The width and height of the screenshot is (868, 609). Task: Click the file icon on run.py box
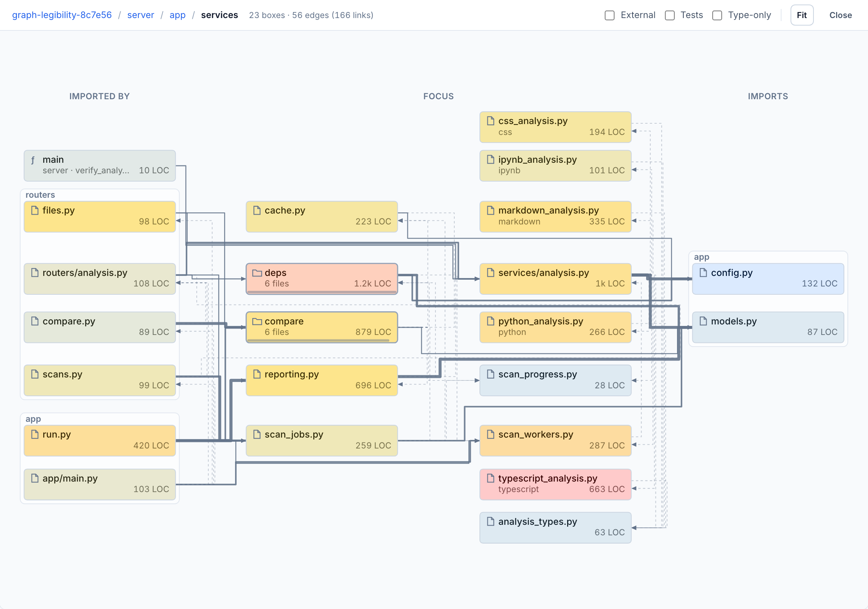(x=35, y=435)
